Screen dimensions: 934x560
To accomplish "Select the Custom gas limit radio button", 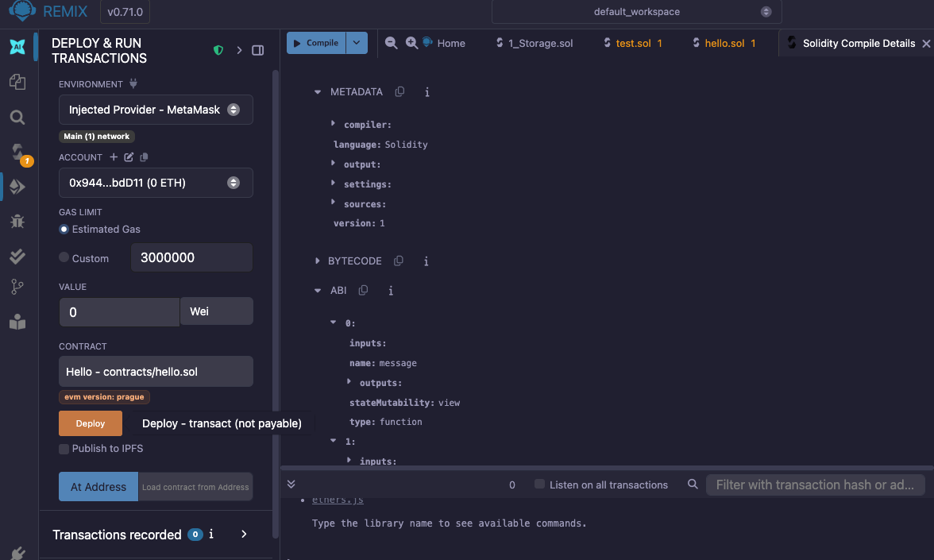I will [x=64, y=257].
